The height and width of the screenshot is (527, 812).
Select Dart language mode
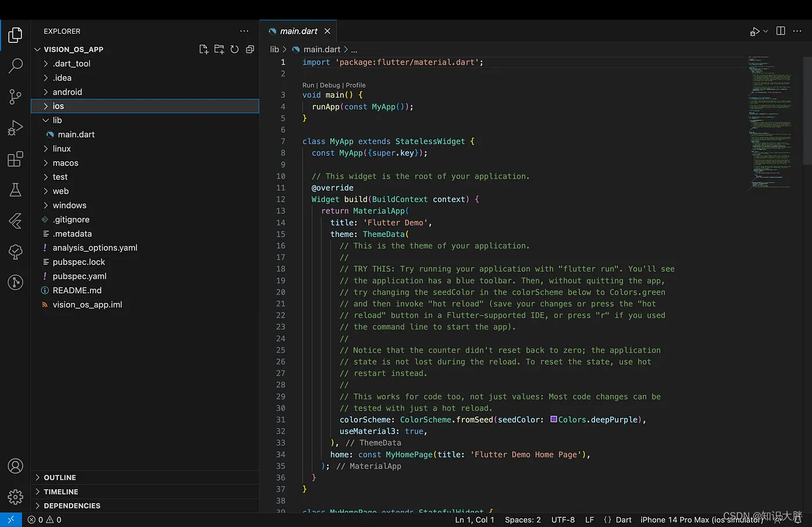[623, 520]
